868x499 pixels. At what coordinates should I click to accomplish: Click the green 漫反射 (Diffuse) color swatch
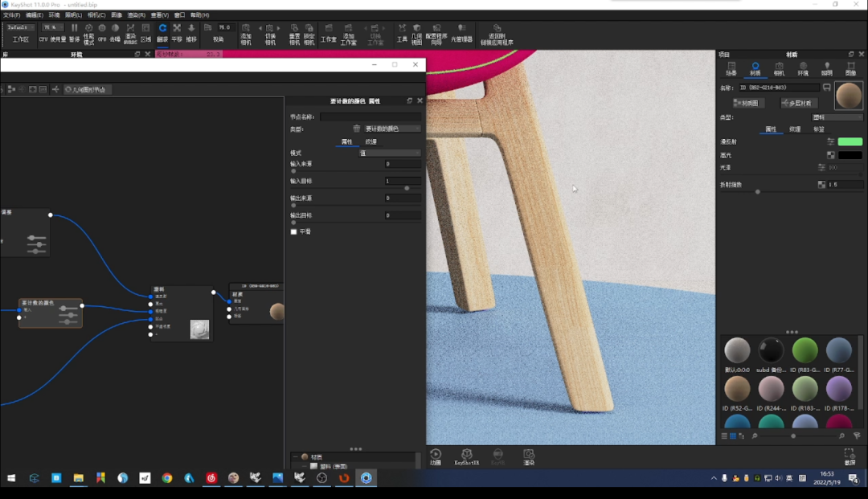[850, 141]
